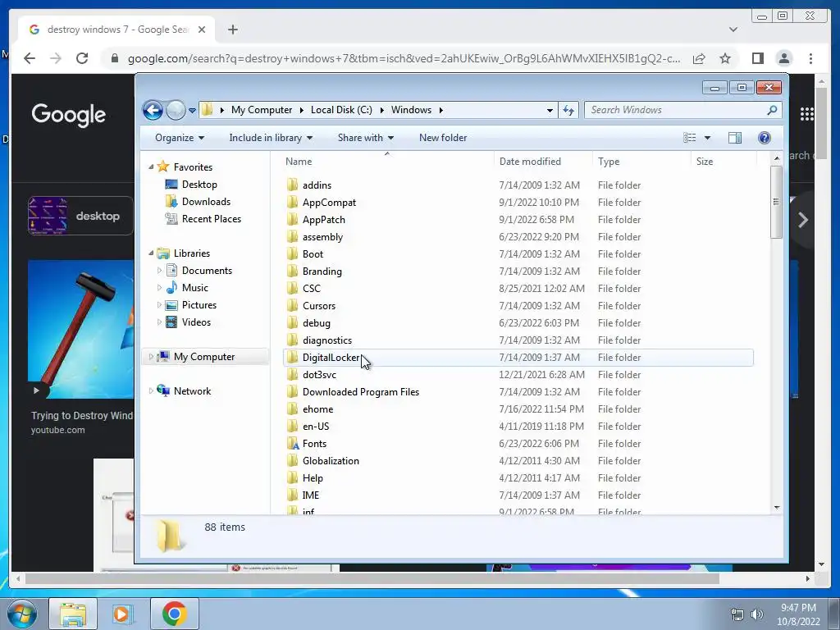Collapse the Libraries group
The height and width of the screenshot is (630, 840).
click(x=151, y=253)
